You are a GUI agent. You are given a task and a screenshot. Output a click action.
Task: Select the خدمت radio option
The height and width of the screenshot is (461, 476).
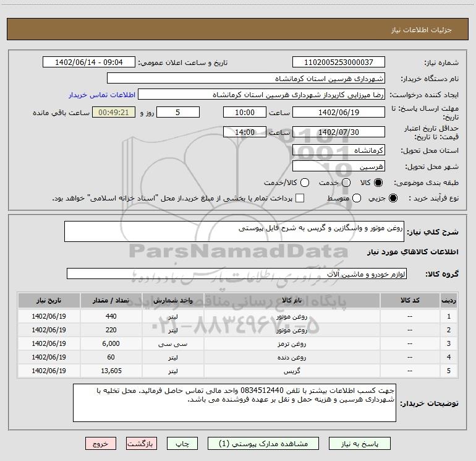coord(346,183)
